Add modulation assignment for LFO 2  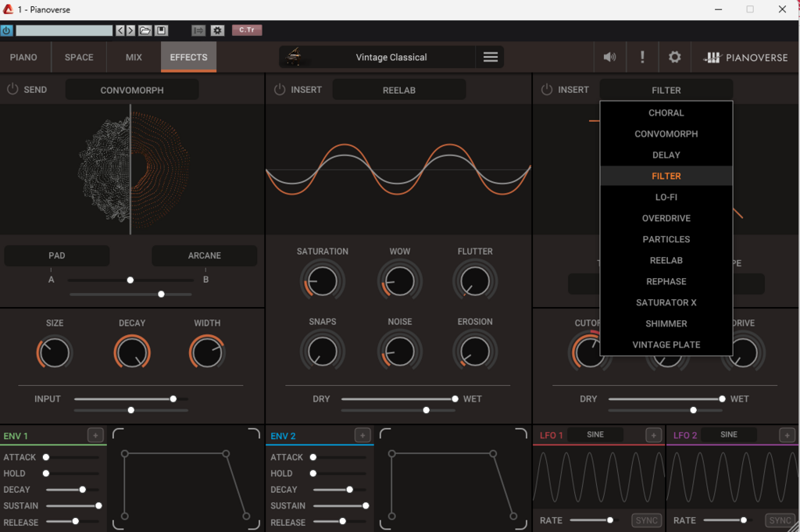click(x=787, y=435)
